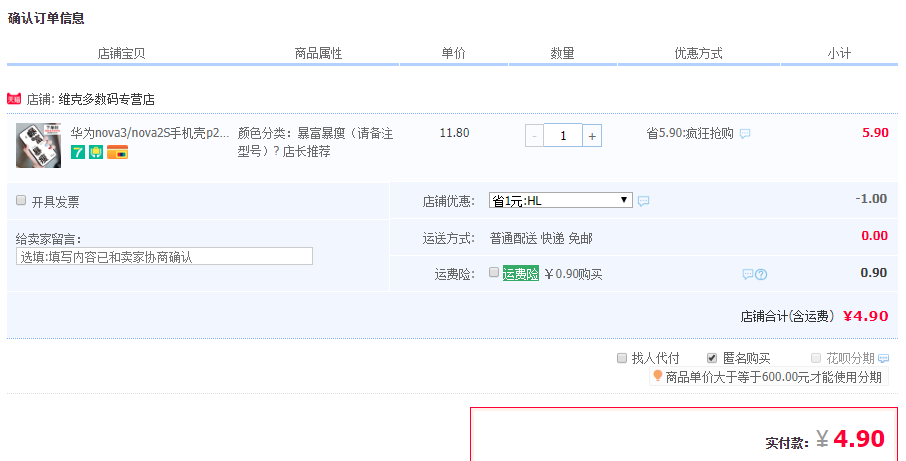The width and height of the screenshot is (906, 461).
Task: Click the 颜色分类 product attribute text
Action: pyautogui.click(x=315, y=142)
